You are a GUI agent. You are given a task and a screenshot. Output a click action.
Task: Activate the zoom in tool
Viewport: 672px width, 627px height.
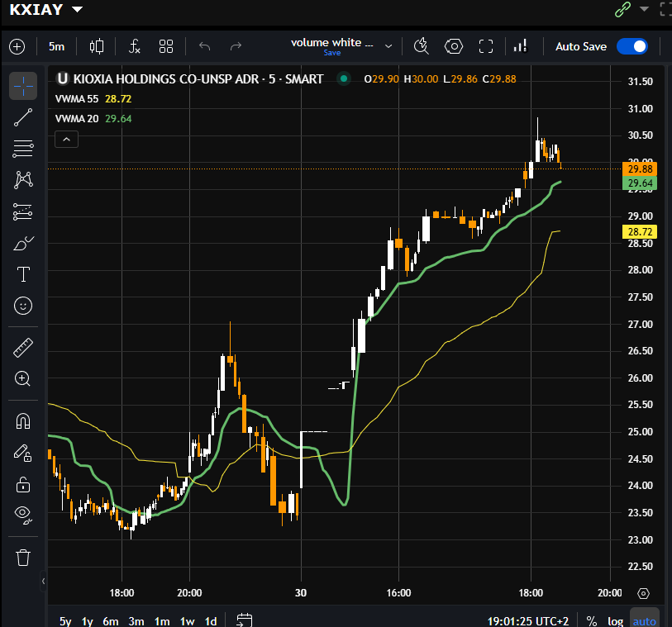[22, 379]
